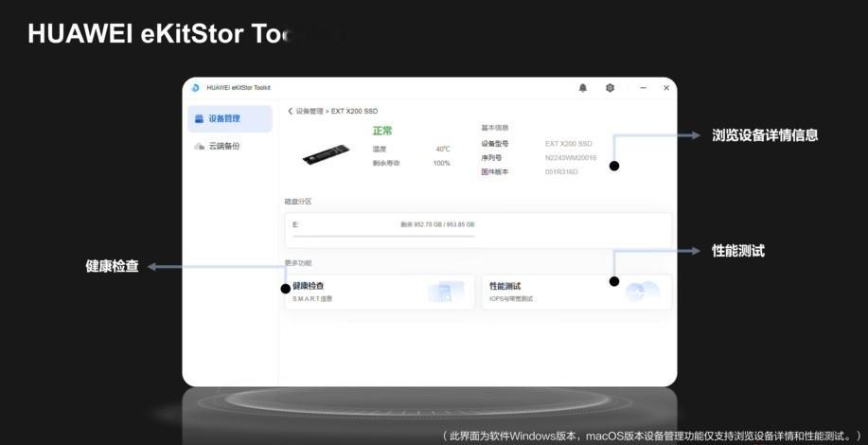Click the 基本信息 heading

pos(495,128)
